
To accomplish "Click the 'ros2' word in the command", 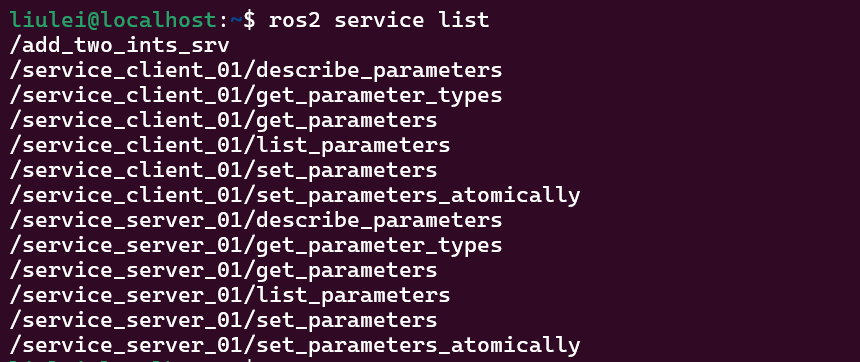I will click(x=295, y=20).
